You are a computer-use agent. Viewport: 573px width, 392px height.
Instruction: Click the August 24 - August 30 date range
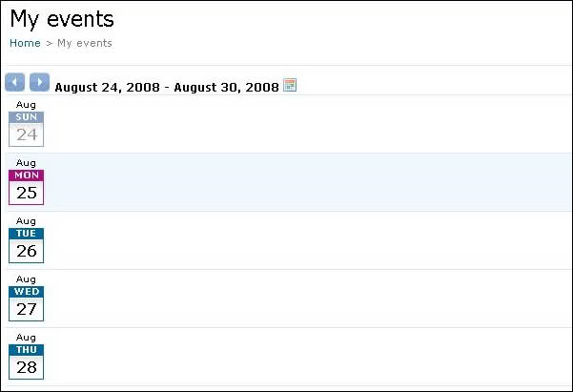(167, 87)
